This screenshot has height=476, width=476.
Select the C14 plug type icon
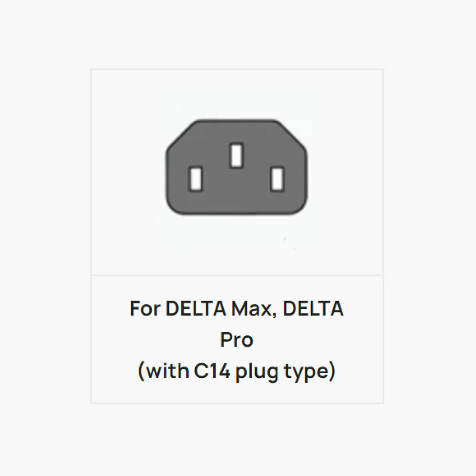click(x=237, y=167)
